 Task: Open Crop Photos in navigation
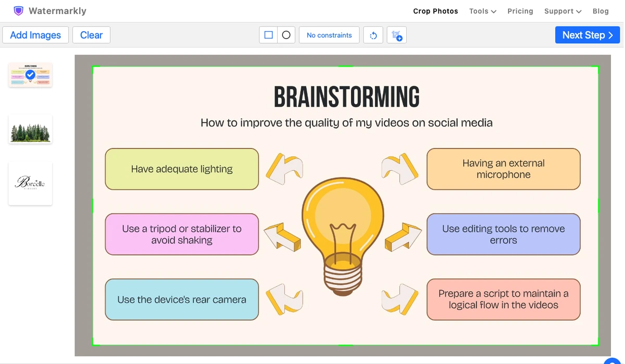pos(435,11)
